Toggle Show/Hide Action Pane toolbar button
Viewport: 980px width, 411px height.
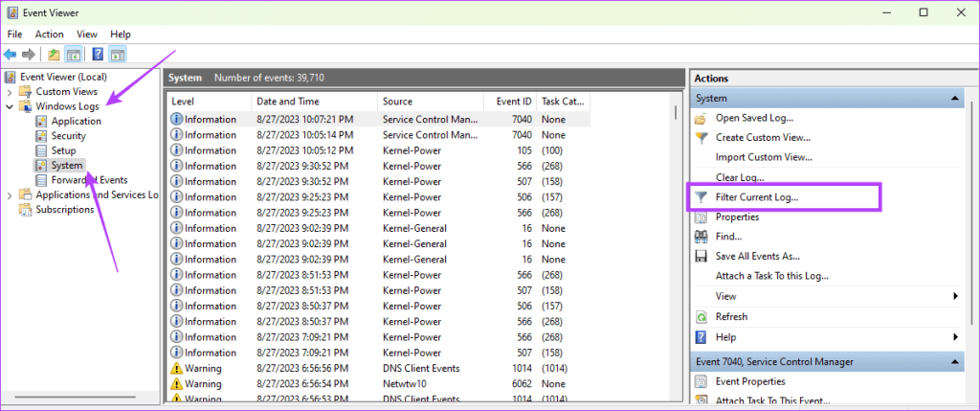(117, 54)
